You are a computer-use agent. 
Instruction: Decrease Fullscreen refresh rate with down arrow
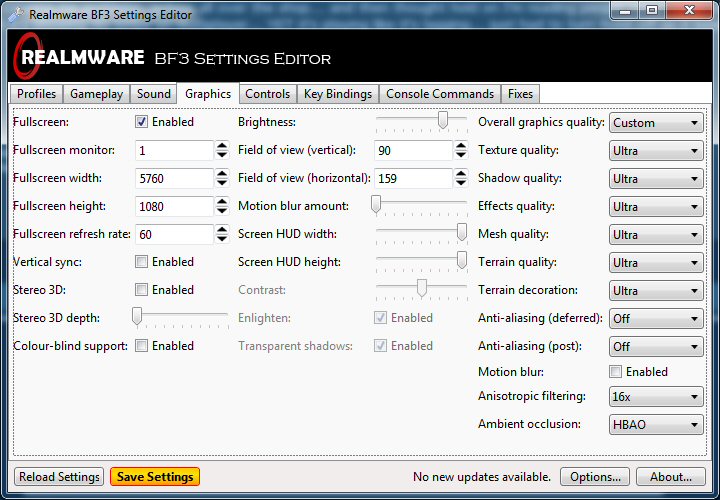click(x=222, y=239)
